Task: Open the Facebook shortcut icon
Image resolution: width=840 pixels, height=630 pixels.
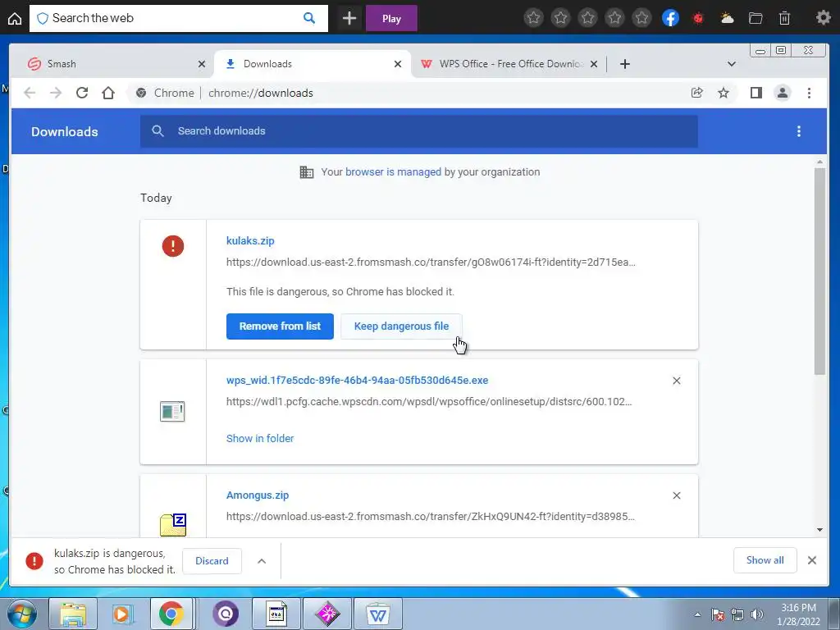Action: 670,18
